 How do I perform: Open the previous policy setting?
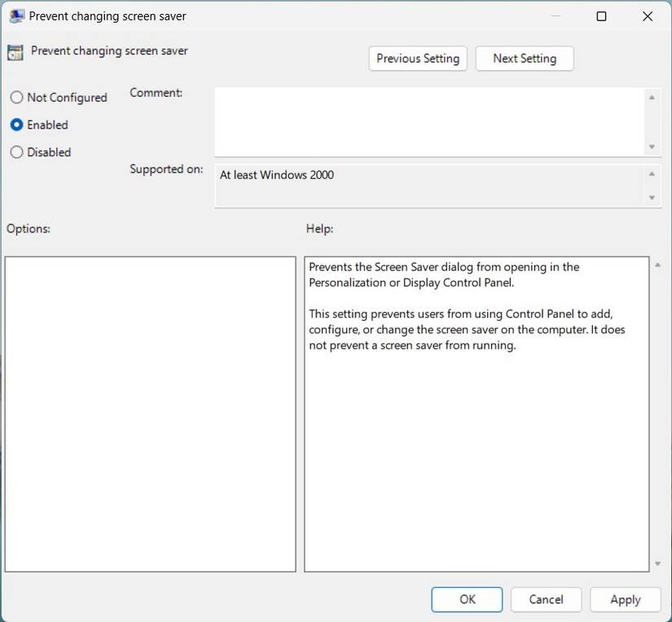pos(417,58)
